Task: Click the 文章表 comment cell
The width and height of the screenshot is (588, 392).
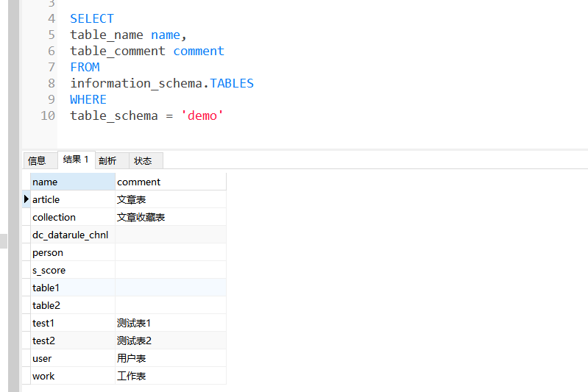Action: coord(171,199)
